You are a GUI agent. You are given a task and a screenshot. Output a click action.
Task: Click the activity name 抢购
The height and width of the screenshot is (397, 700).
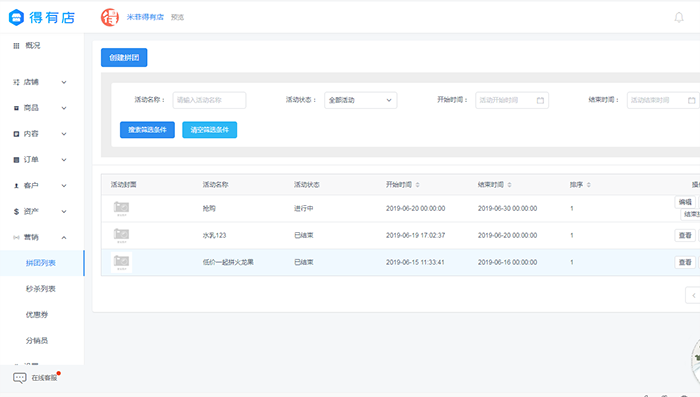(209, 209)
